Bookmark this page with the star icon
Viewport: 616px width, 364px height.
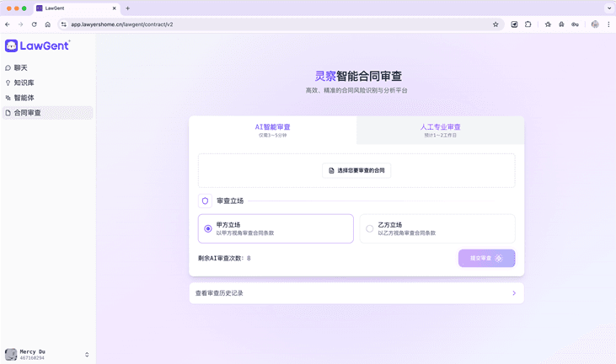click(x=495, y=24)
